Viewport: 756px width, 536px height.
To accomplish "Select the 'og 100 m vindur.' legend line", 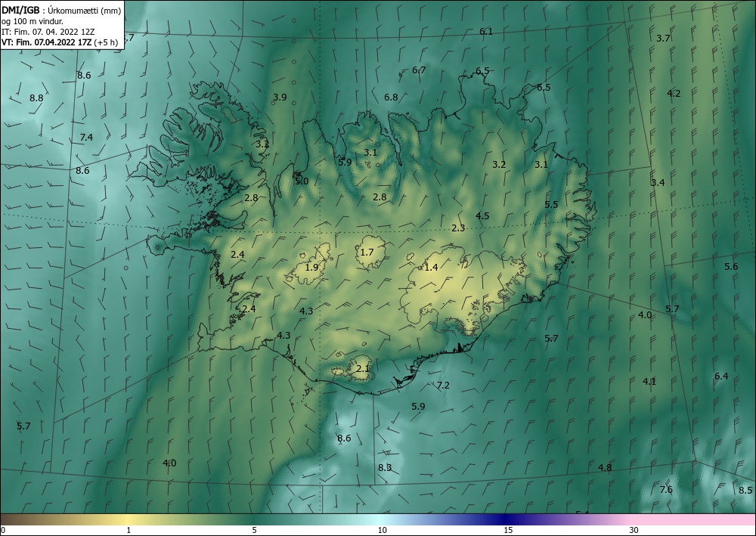I will pos(33,21).
